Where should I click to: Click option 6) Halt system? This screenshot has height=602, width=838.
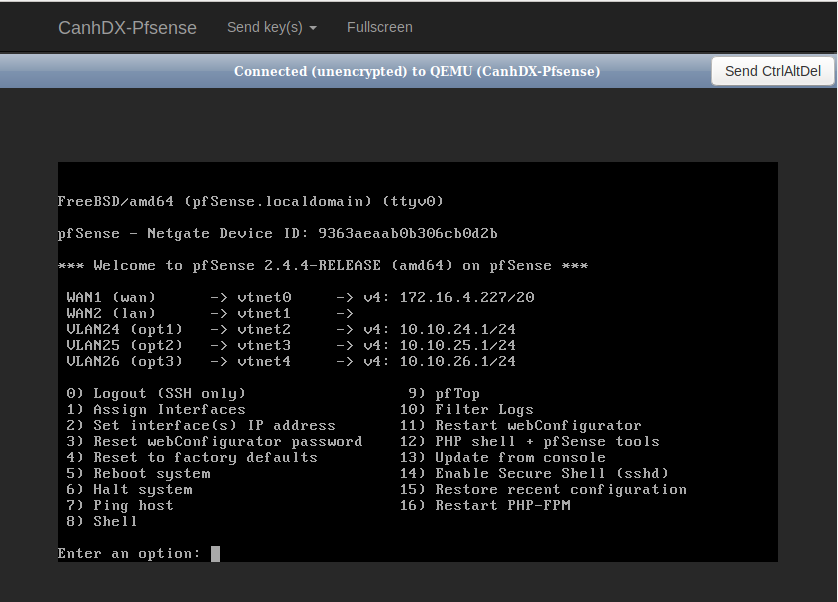(x=129, y=490)
